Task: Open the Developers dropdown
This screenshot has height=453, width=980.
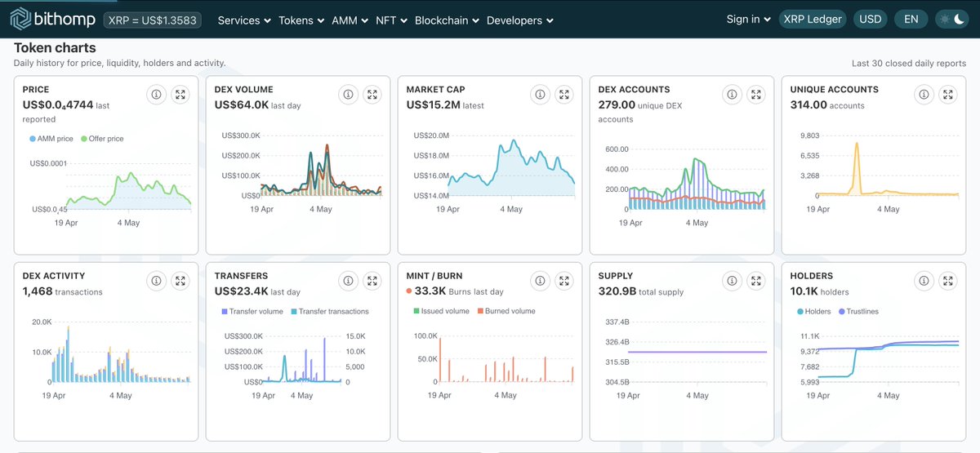Action: pos(520,20)
